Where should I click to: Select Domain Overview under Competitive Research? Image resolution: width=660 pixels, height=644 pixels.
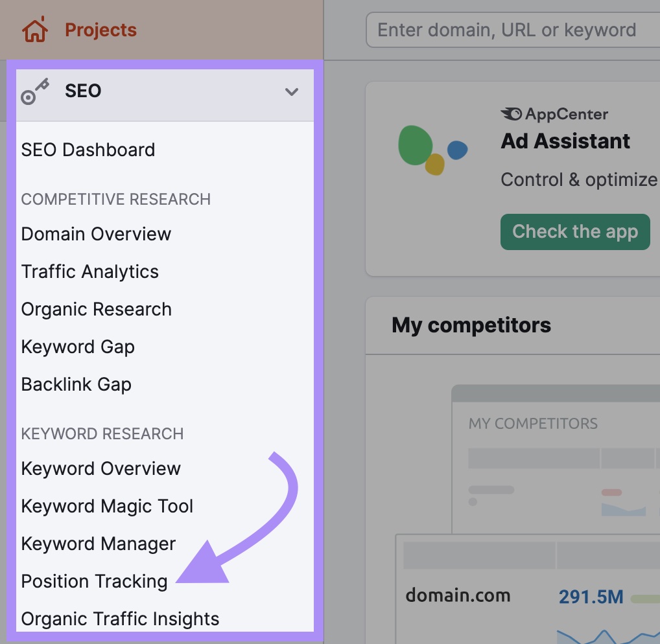pyautogui.click(x=96, y=234)
